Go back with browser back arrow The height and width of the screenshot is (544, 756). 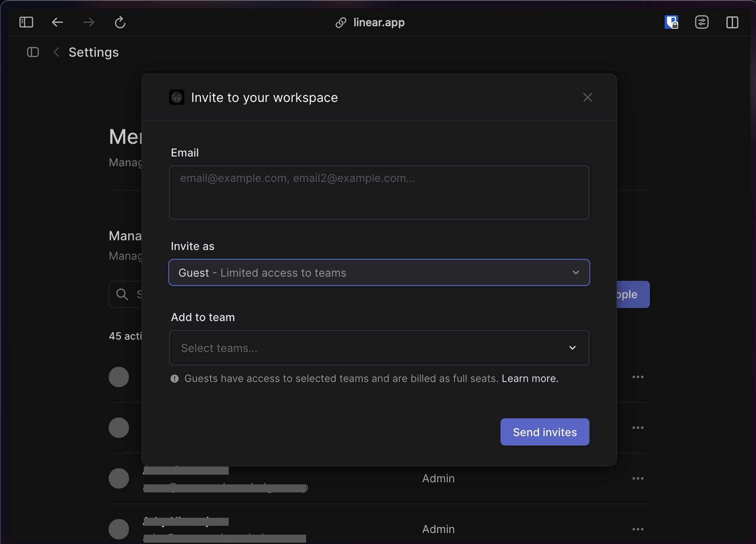[x=58, y=22]
